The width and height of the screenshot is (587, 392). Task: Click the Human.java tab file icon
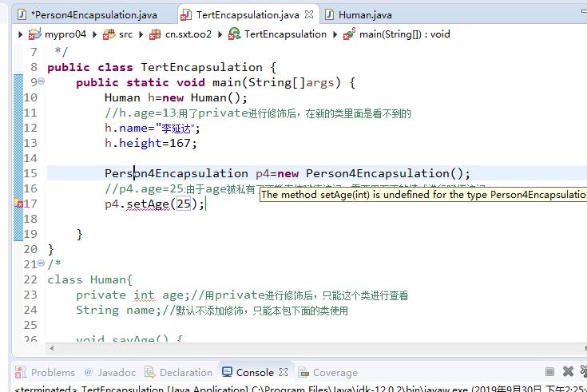click(329, 15)
